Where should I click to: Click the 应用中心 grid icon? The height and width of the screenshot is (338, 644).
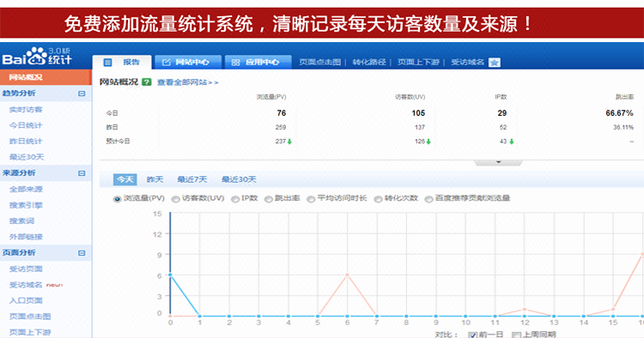235,63
